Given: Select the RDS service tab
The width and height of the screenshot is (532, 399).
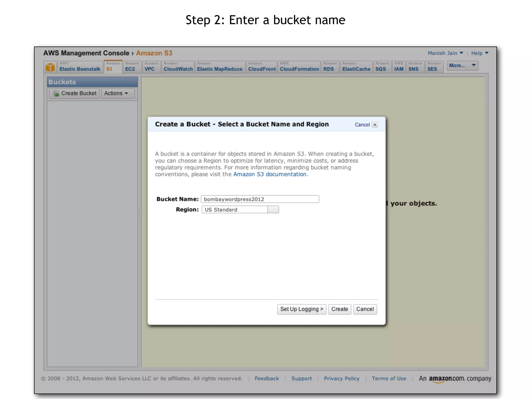Looking at the screenshot, I should coord(330,67).
